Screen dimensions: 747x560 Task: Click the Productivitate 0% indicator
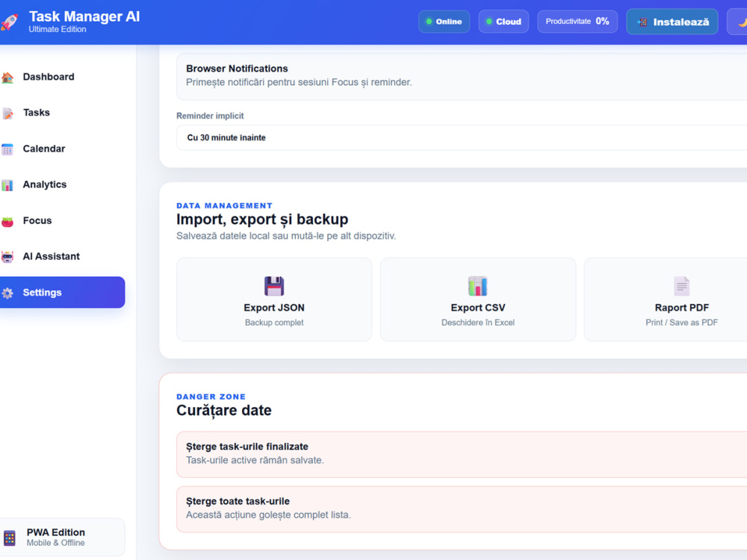(577, 22)
